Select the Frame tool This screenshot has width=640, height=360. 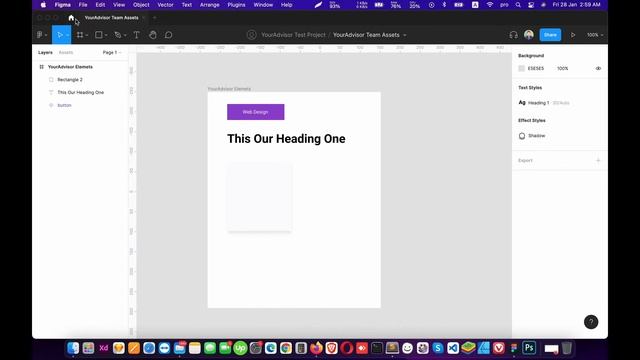80,35
